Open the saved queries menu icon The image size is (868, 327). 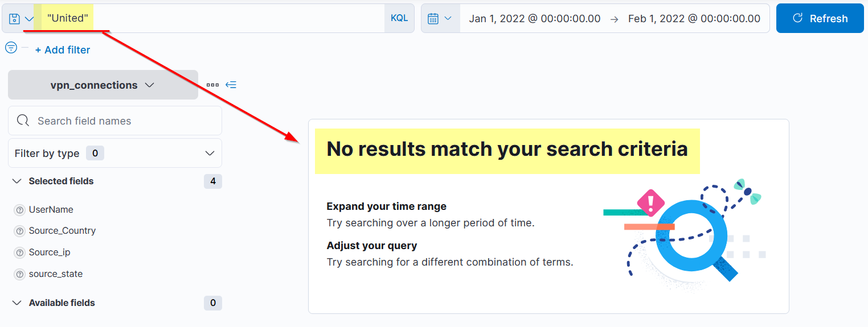pos(21,19)
